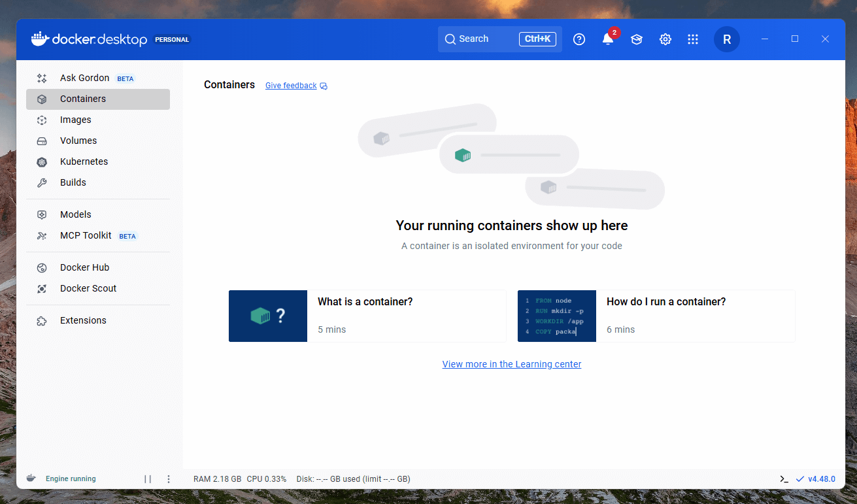Screen dimensions: 857x504
Task: Open notifications bell with 2 badge
Action: click(x=608, y=39)
